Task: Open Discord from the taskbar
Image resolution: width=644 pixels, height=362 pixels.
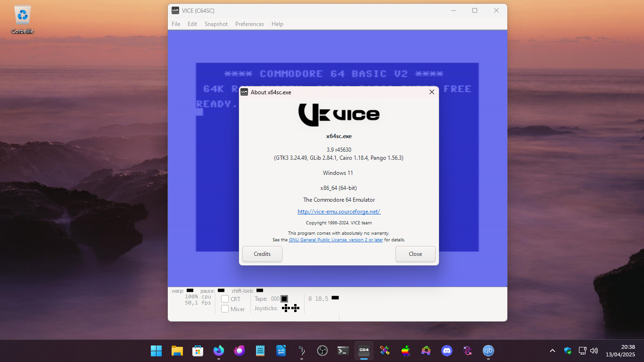Action: pyautogui.click(x=446, y=351)
